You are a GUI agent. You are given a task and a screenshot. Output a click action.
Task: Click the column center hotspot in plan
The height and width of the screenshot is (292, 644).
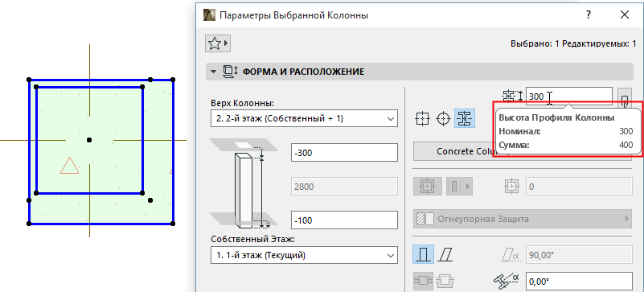pos(89,140)
